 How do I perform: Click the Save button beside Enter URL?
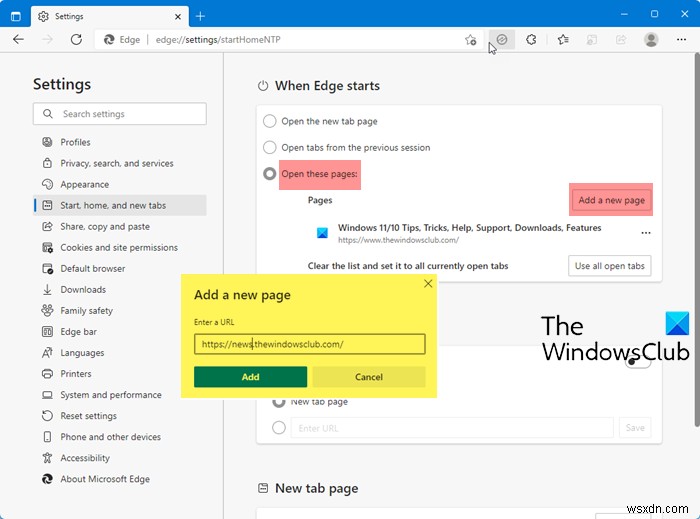pos(635,428)
